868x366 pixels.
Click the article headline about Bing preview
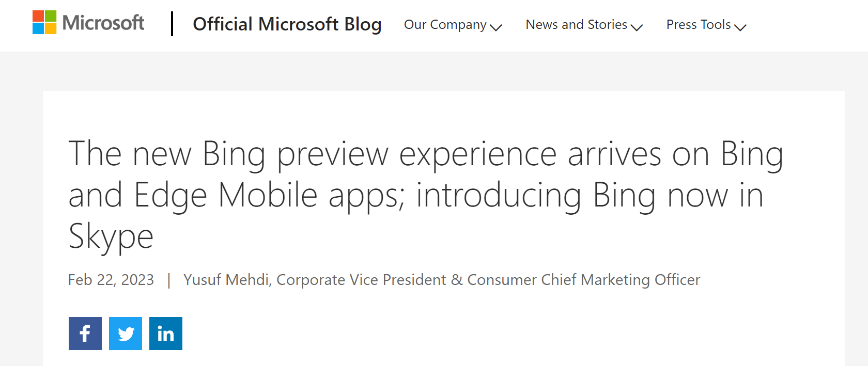(426, 195)
